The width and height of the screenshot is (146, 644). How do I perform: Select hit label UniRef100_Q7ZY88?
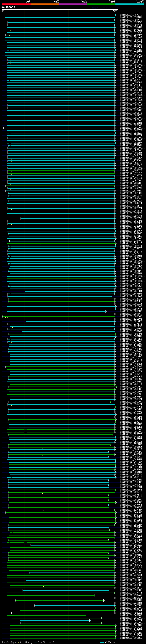point(131,110)
